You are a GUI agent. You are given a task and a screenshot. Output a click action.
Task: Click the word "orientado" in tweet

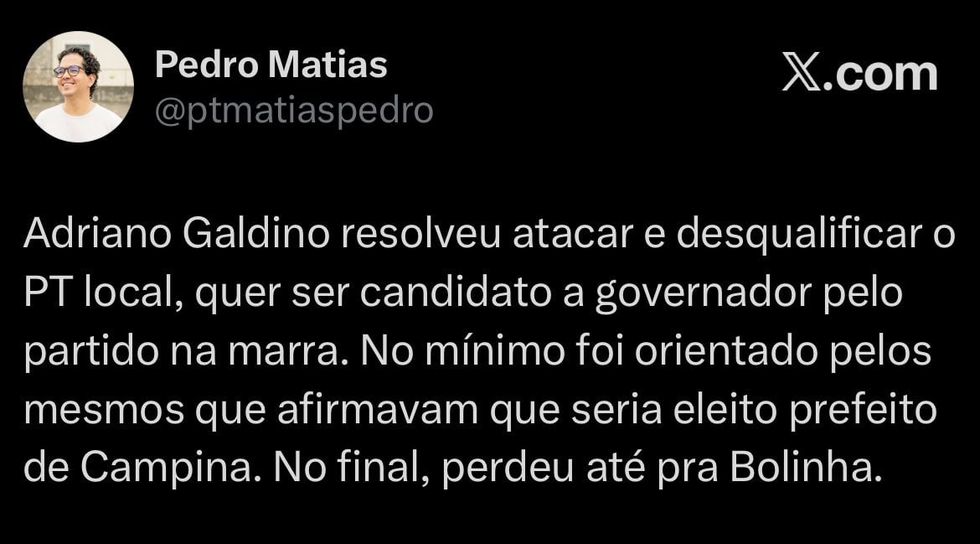tap(726, 351)
